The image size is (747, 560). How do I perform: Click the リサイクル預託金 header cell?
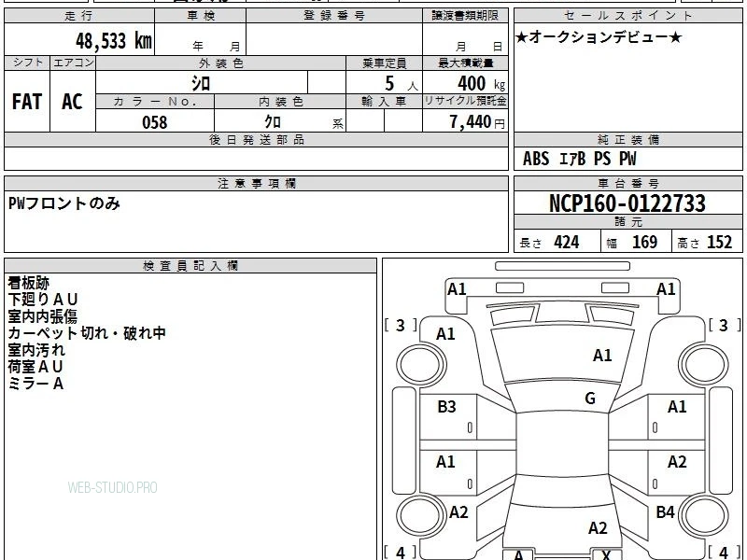[465, 101]
